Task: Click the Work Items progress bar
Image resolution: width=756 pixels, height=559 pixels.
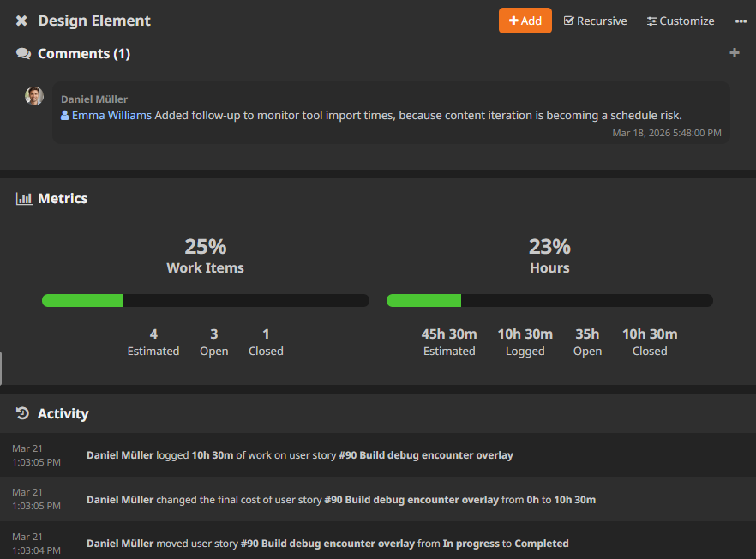Action: (x=206, y=300)
